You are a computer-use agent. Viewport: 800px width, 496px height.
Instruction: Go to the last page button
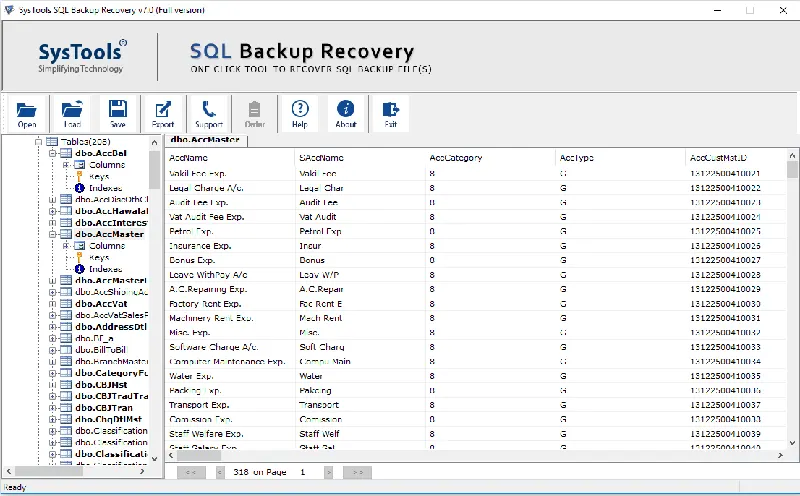click(357, 473)
